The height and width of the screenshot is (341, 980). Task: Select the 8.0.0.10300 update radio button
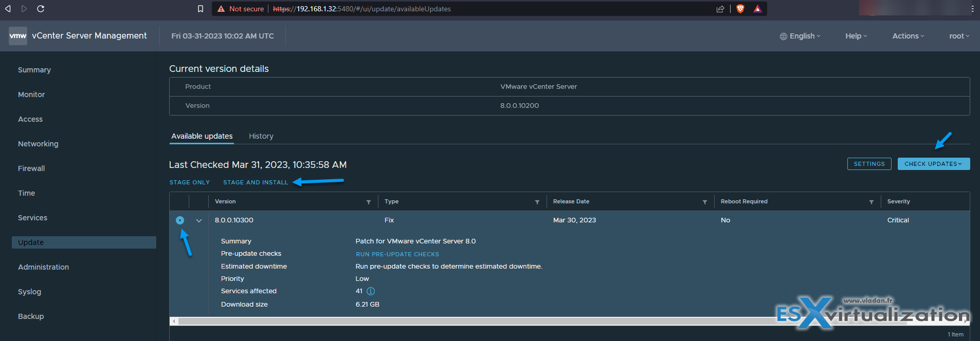tap(179, 220)
